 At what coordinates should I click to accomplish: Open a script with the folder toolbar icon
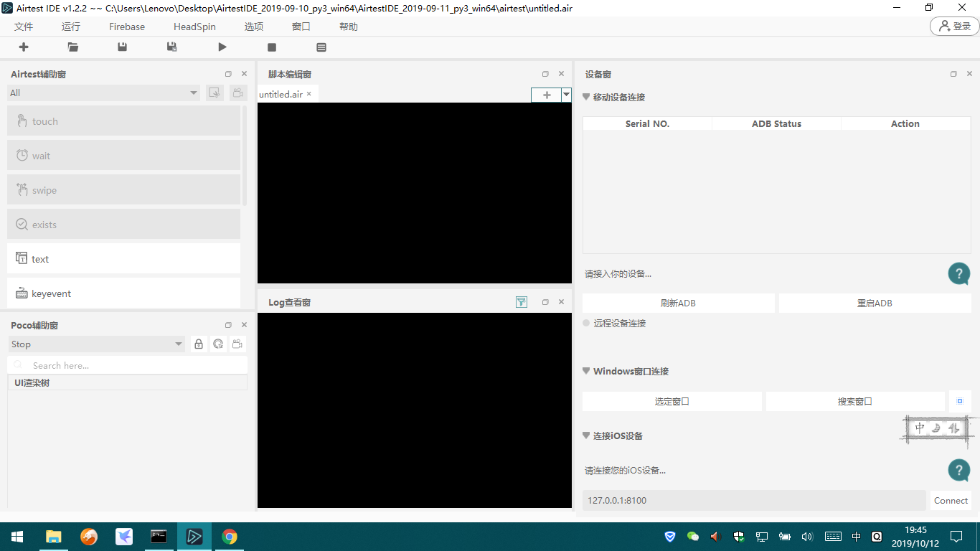tap(73, 47)
